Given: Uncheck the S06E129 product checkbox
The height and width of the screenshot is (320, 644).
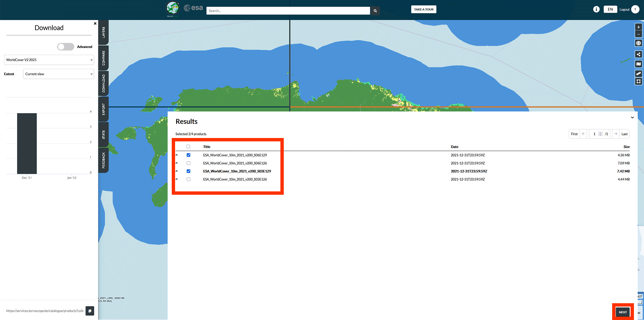Looking at the screenshot, I should (x=189, y=155).
